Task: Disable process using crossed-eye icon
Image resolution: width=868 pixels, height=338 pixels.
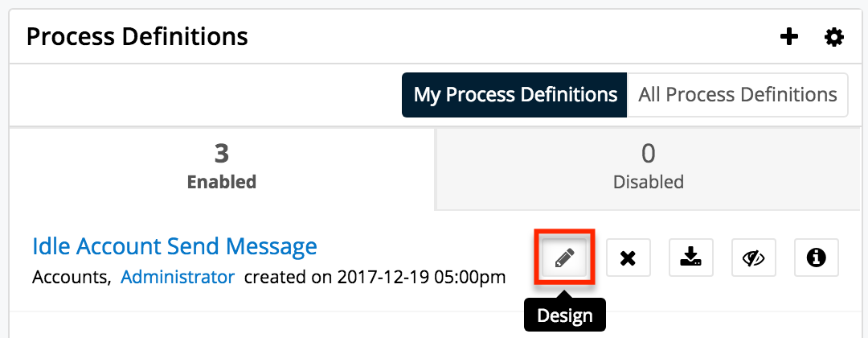Action: pyautogui.click(x=753, y=258)
